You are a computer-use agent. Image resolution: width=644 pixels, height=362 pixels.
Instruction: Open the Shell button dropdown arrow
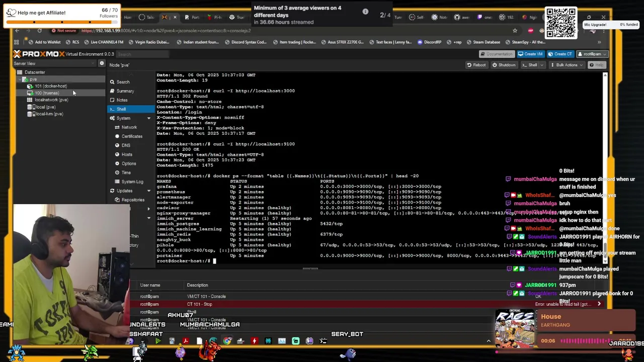click(x=543, y=65)
